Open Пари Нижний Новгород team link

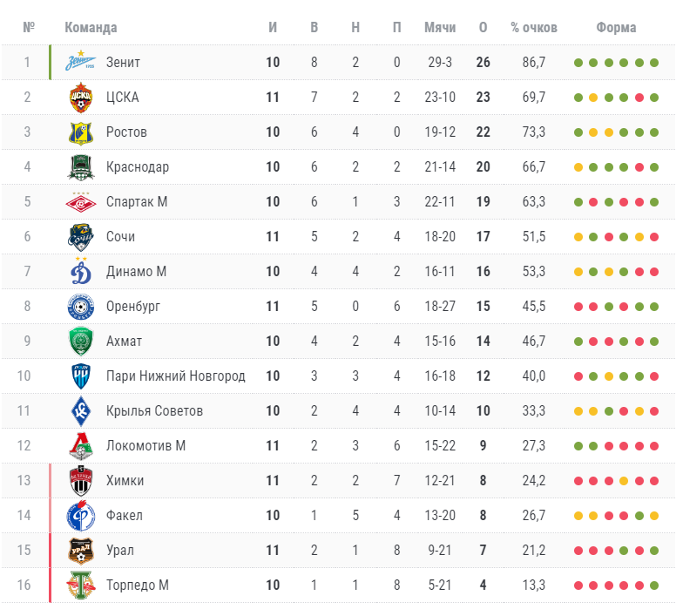(175, 376)
